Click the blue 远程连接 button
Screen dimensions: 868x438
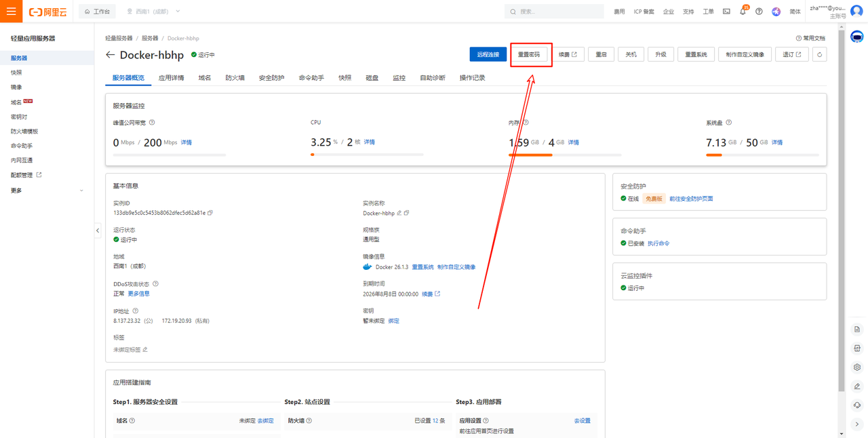[488, 55]
